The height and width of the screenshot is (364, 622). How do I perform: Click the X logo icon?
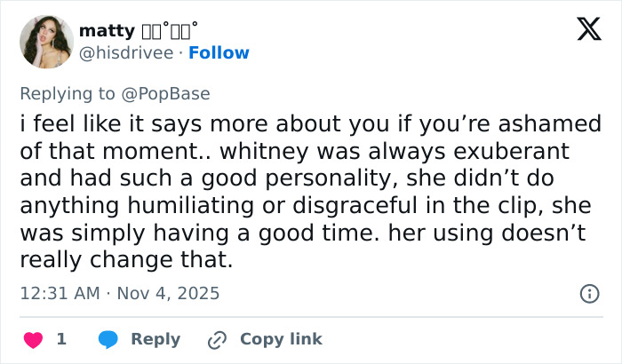click(583, 31)
